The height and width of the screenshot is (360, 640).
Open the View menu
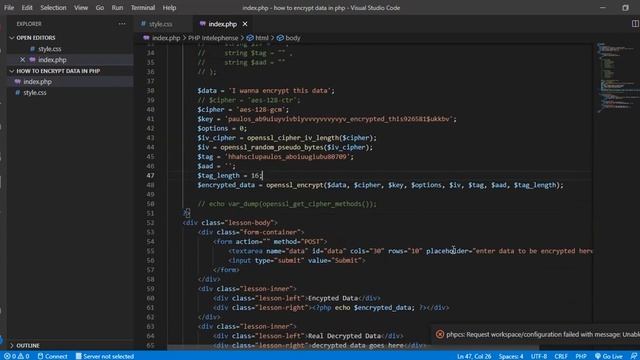pos(81,8)
